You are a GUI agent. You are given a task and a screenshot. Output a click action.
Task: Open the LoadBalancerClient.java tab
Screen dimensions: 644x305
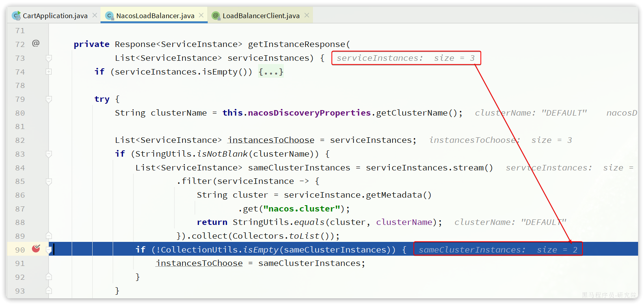coord(261,16)
